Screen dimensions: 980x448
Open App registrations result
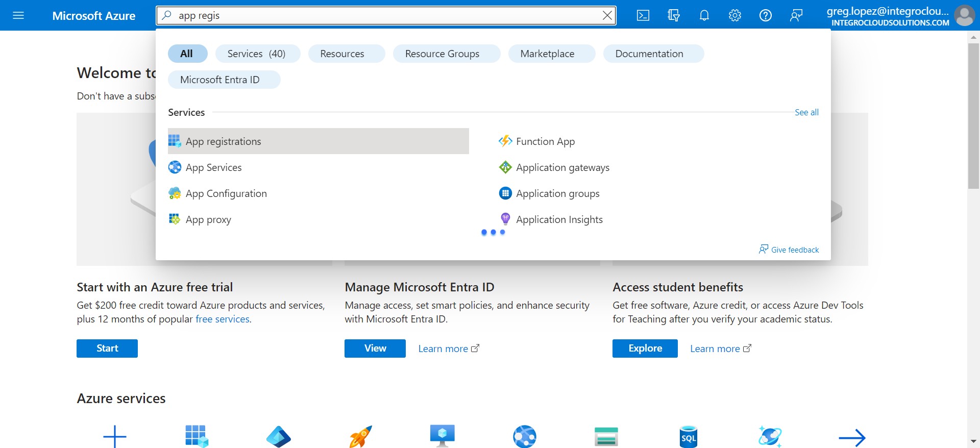318,141
